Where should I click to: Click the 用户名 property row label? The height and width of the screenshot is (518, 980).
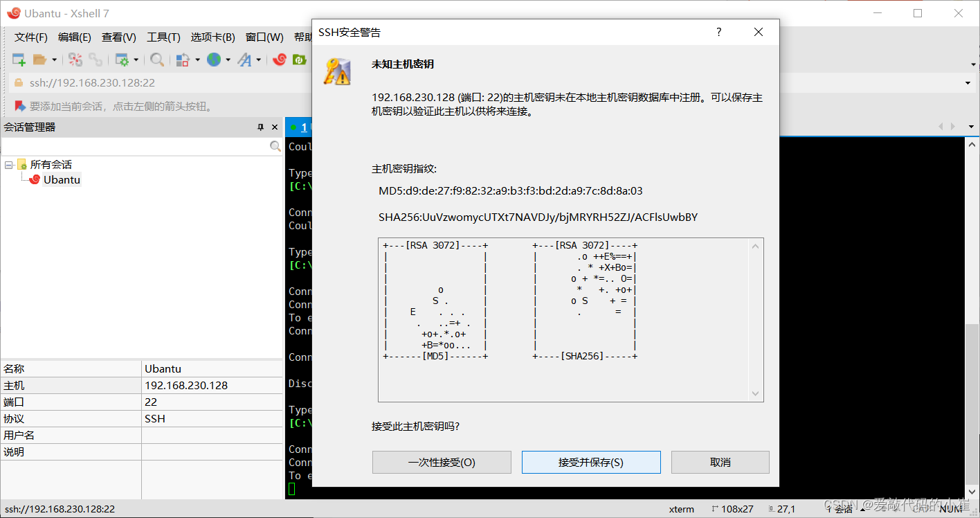19,436
